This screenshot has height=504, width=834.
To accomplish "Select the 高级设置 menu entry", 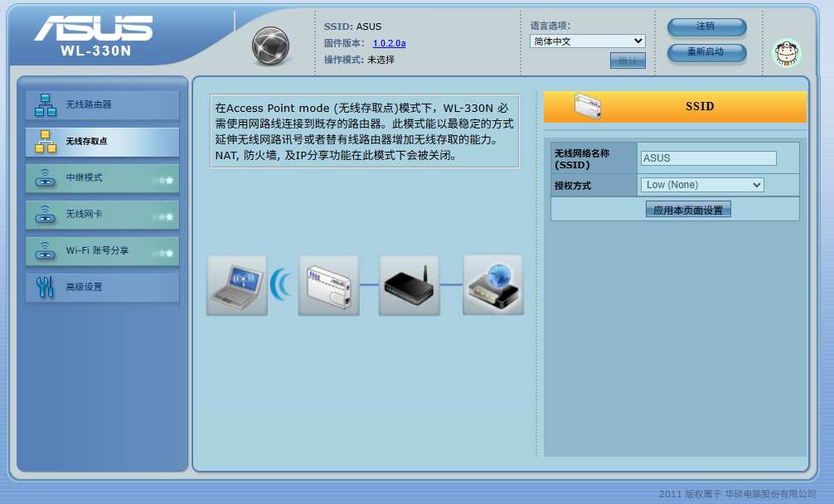I will [x=85, y=288].
